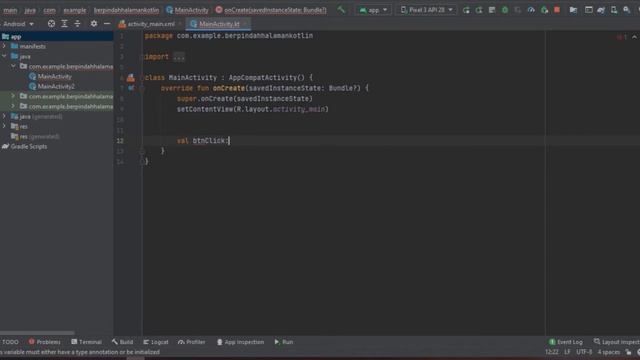Open the TODO tool window
This screenshot has width=640, height=360.
[x=10, y=342]
